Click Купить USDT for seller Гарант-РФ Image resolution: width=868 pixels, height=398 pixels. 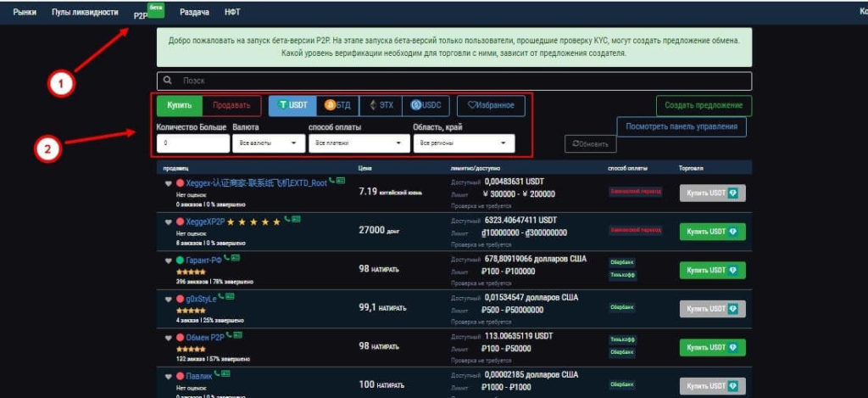point(712,270)
